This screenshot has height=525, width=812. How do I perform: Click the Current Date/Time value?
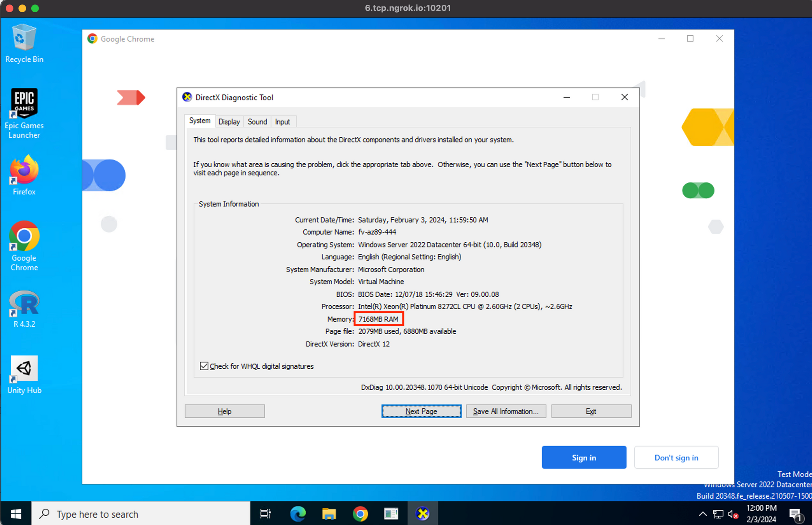click(x=423, y=220)
